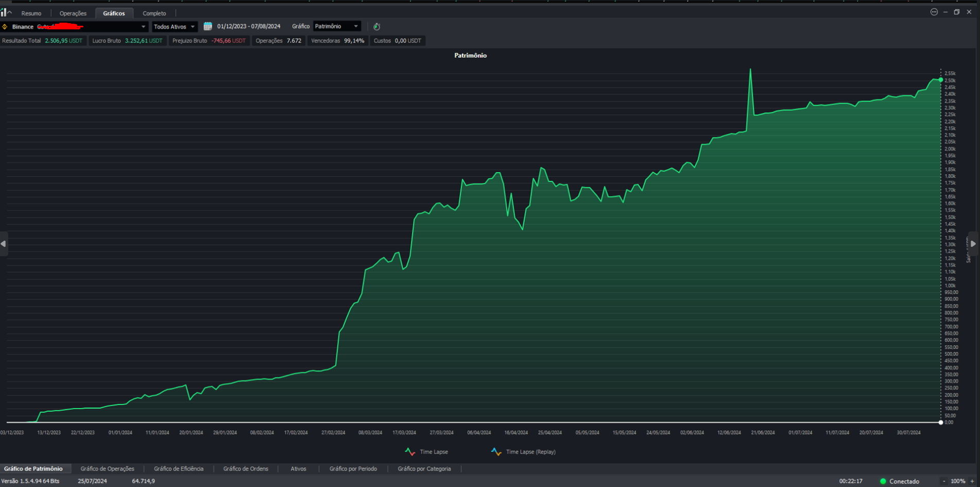Click the left panel arrow on chart
Viewport: 980px width, 487px height.
click(x=4, y=244)
